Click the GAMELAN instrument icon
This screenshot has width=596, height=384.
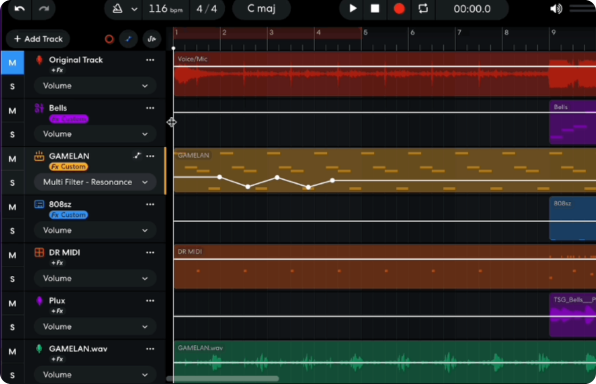click(39, 156)
